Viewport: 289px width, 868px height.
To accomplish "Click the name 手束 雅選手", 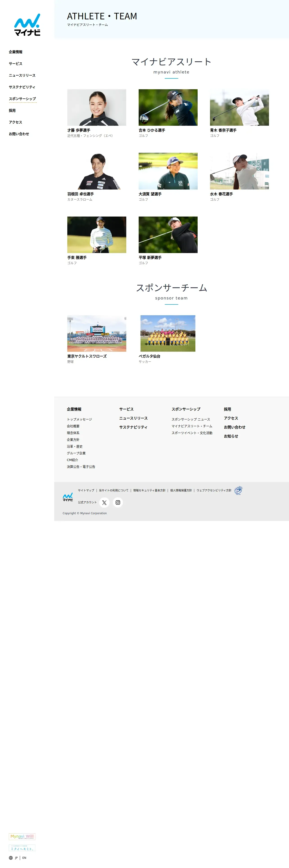I will [x=77, y=258].
